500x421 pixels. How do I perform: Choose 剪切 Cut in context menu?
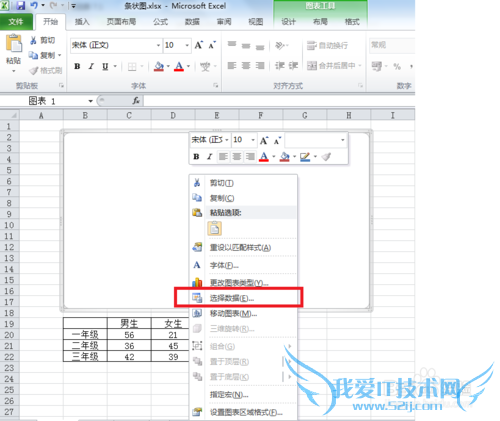[x=243, y=183]
